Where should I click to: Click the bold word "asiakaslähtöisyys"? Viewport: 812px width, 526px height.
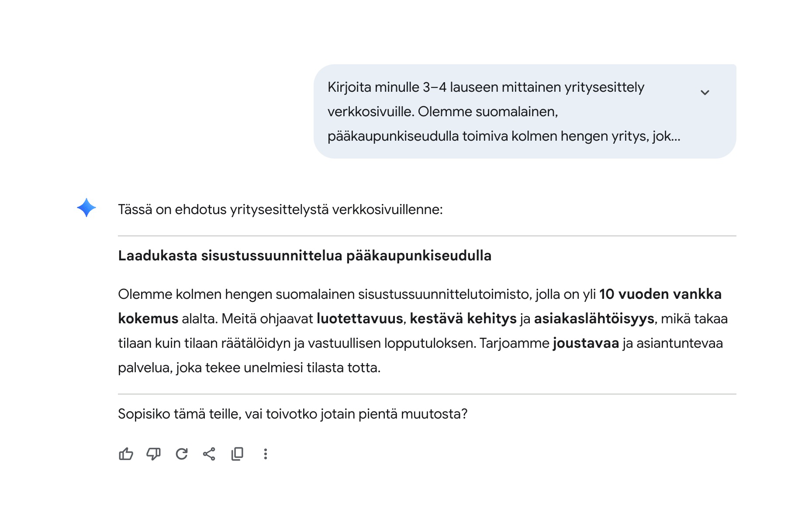point(594,318)
